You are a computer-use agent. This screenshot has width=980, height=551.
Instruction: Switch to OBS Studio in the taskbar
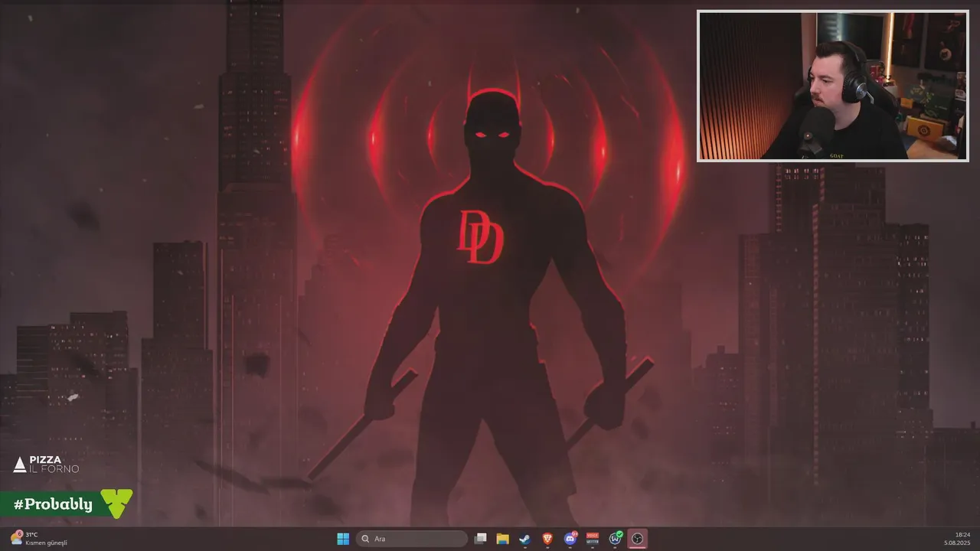pos(637,539)
